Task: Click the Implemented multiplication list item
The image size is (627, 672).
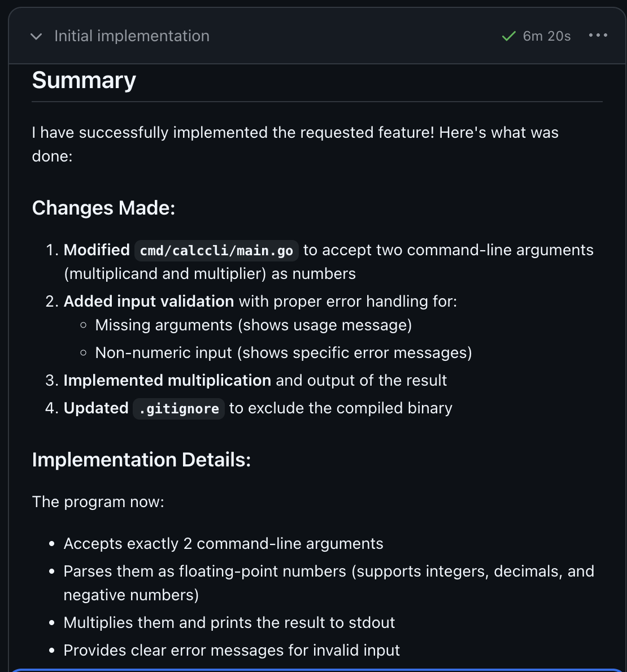Action: tap(167, 381)
